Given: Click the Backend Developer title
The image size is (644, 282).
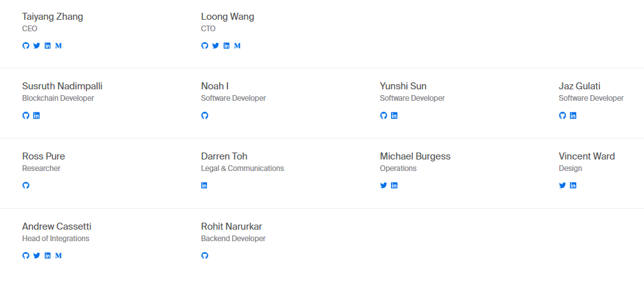Looking at the screenshot, I should pyautogui.click(x=233, y=239).
